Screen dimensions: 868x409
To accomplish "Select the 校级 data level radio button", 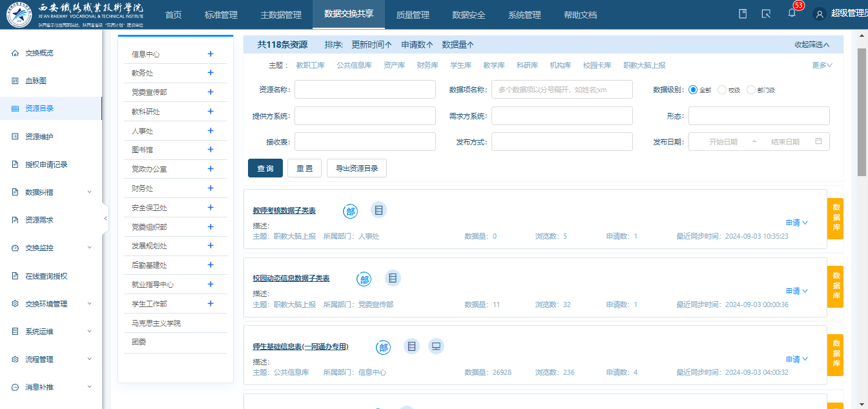I will pos(722,90).
